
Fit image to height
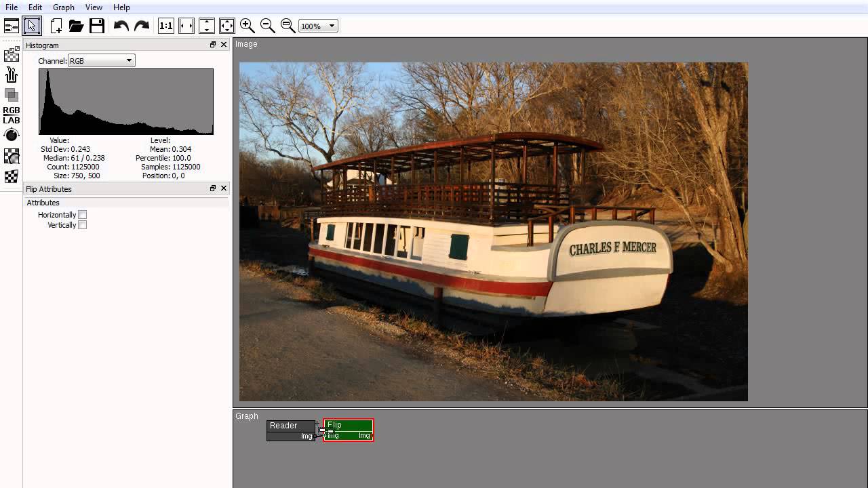[x=207, y=26]
